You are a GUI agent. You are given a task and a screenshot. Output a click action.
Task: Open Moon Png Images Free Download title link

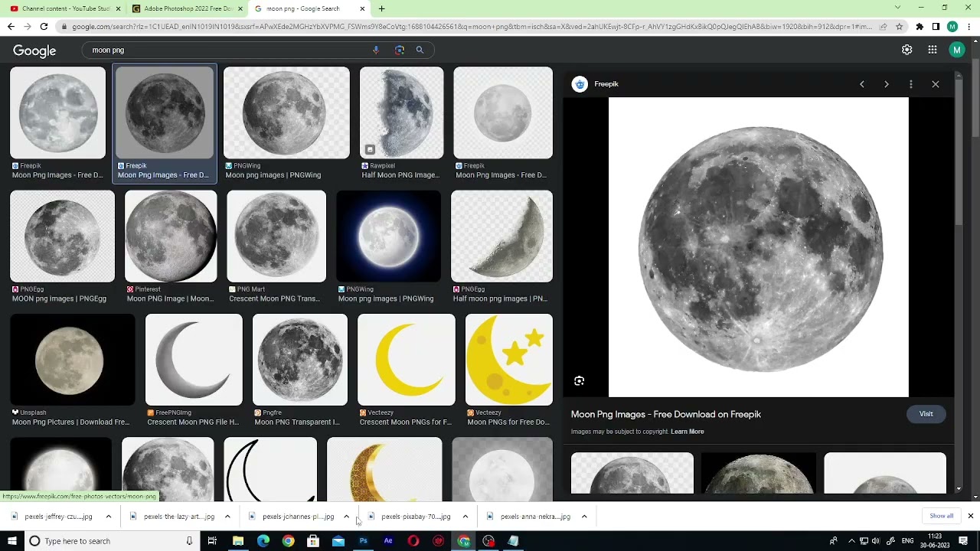tap(666, 414)
